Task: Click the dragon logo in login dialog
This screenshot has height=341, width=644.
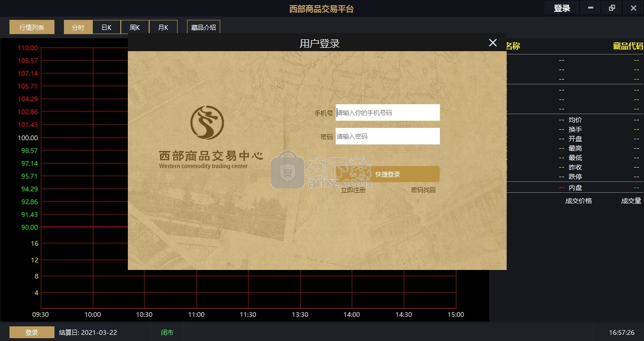Action: [207, 122]
